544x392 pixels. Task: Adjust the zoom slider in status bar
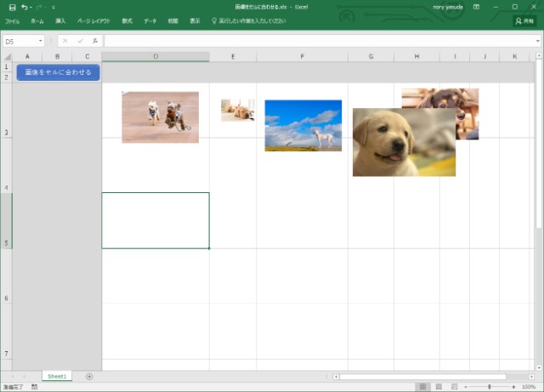pyautogui.click(x=490, y=387)
